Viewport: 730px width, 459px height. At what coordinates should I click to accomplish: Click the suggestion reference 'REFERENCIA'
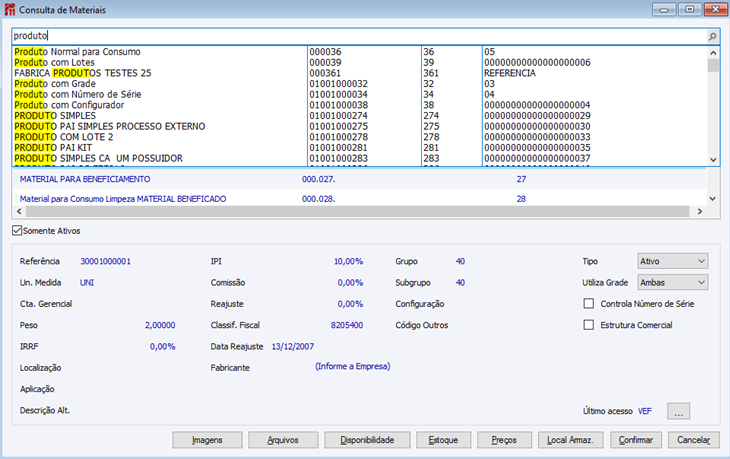pos(510,73)
